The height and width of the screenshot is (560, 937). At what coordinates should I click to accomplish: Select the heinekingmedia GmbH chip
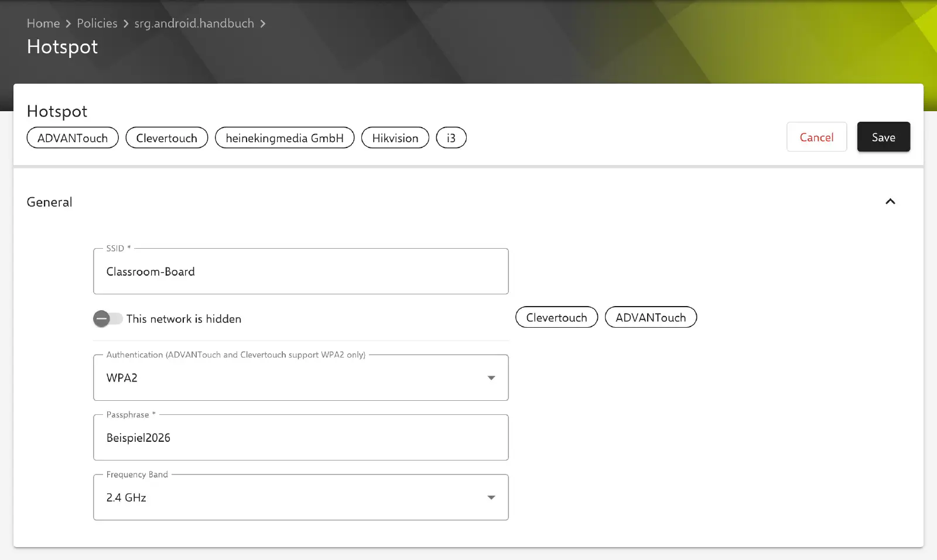click(x=285, y=138)
